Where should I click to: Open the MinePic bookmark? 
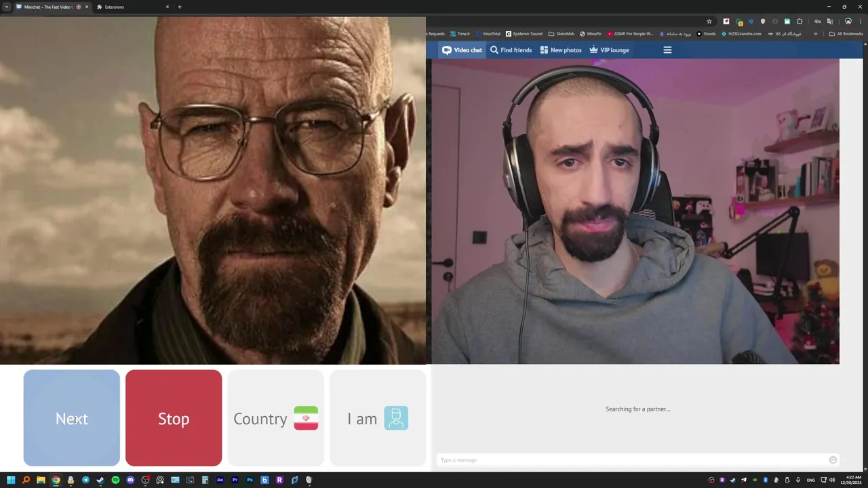click(591, 34)
